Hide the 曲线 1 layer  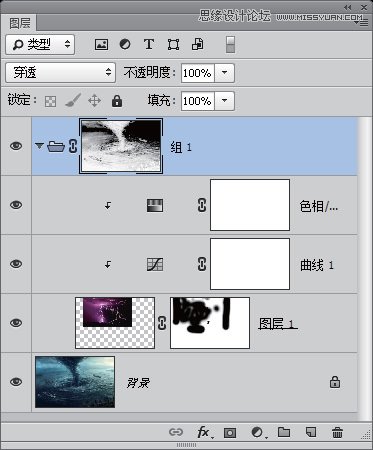click(x=16, y=264)
